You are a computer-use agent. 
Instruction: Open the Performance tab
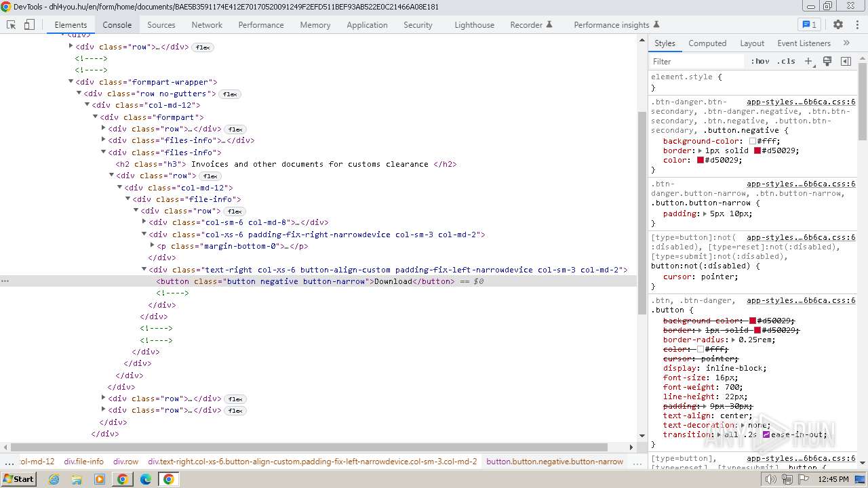click(261, 24)
